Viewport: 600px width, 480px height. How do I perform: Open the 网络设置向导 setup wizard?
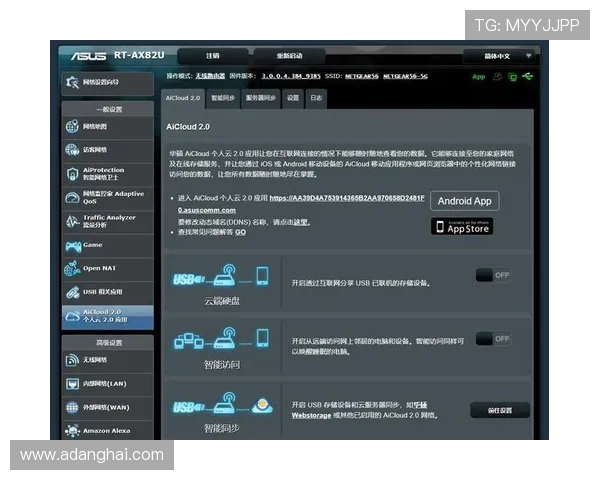pyautogui.click(x=108, y=83)
